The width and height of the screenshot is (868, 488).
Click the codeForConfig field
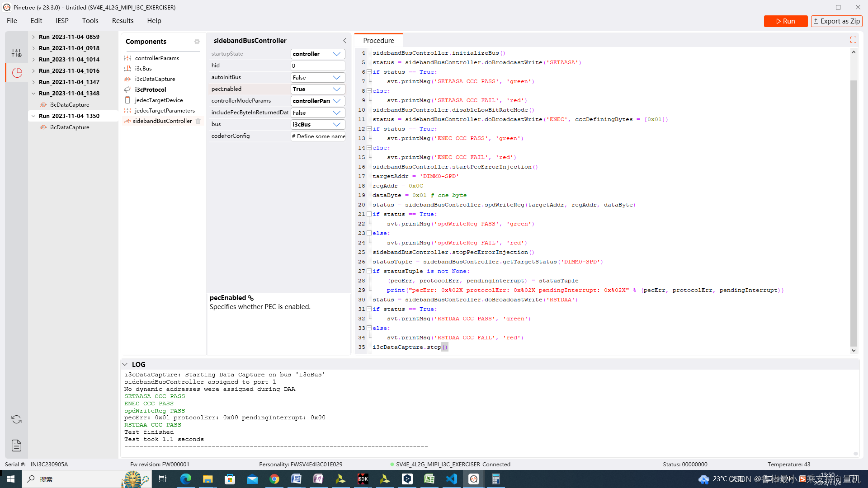[x=318, y=136]
